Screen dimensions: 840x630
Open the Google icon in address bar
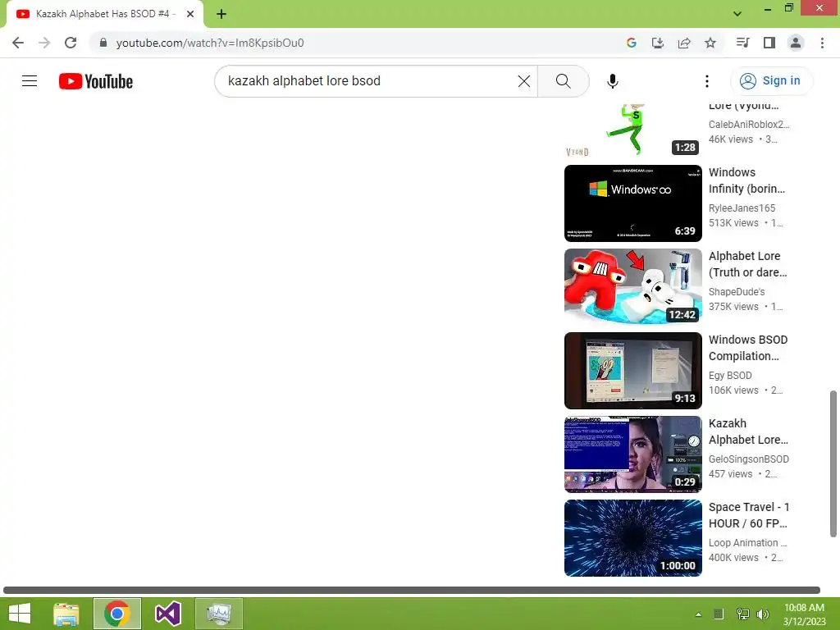[632, 43]
